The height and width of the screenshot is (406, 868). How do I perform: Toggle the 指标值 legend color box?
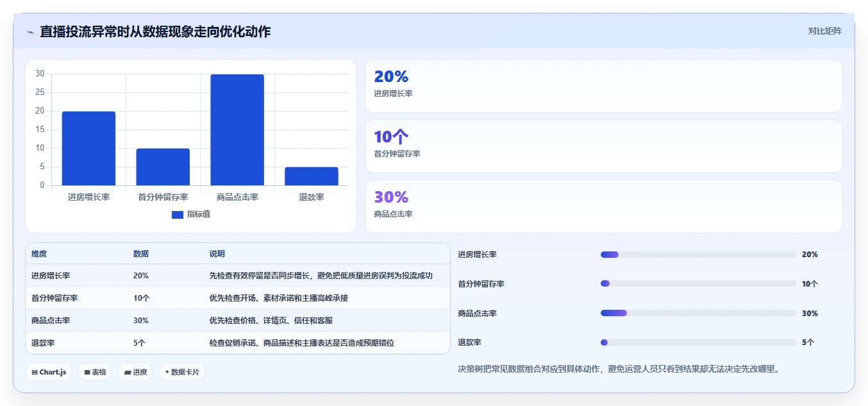(x=178, y=214)
